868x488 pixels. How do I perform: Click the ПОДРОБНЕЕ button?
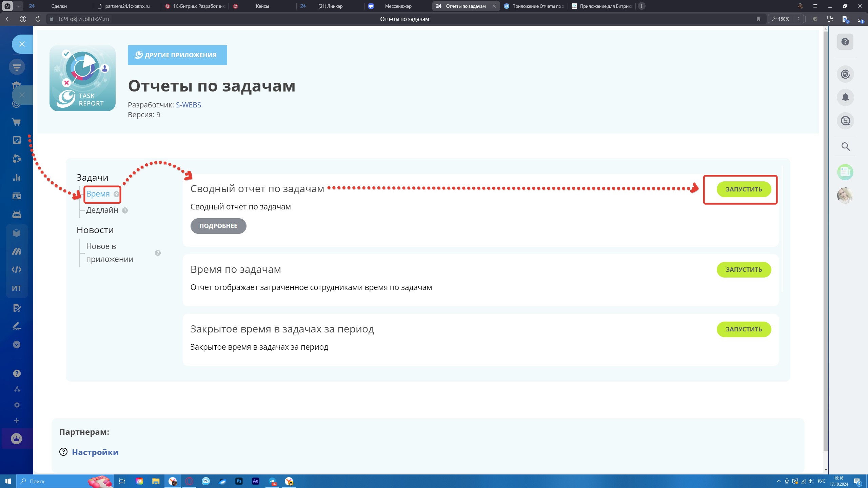(218, 226)
